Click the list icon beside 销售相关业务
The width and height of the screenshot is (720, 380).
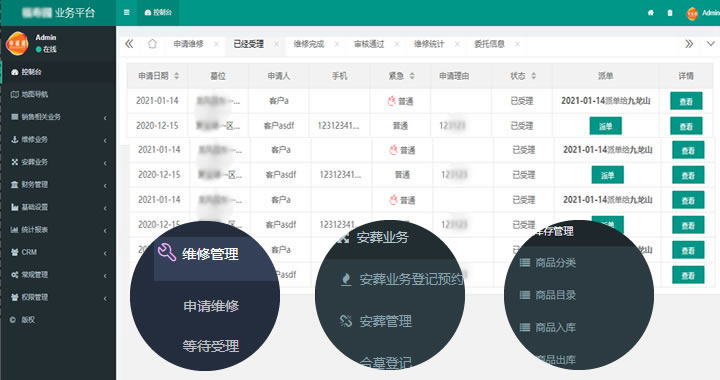14,117
